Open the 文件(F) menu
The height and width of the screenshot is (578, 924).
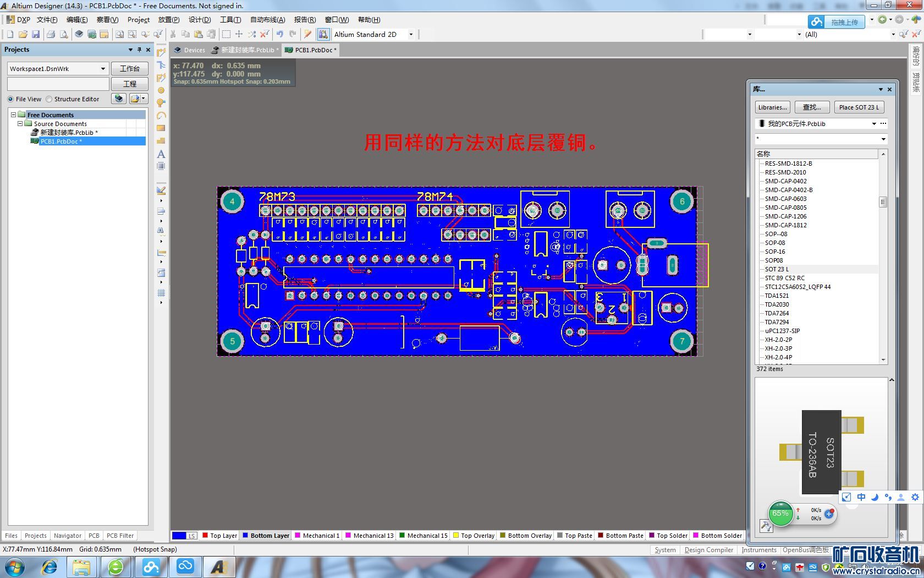click(x=47, y=19)
